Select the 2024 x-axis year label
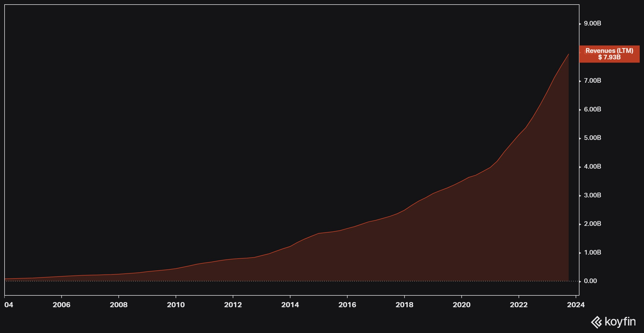 coord(576,305)
